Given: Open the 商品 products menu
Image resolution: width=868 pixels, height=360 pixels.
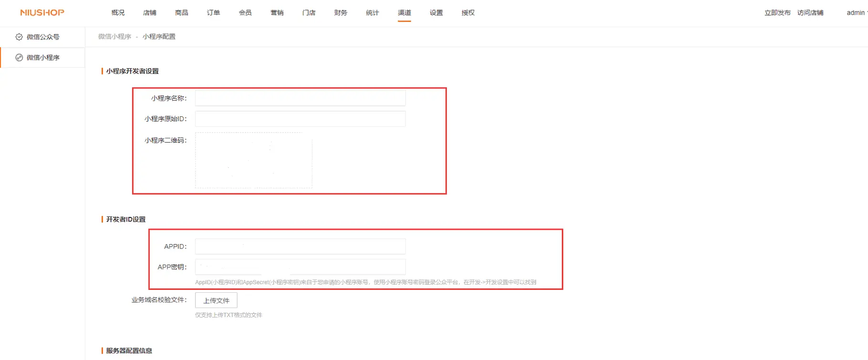Looking at the screenshot, I should (182, 13).
